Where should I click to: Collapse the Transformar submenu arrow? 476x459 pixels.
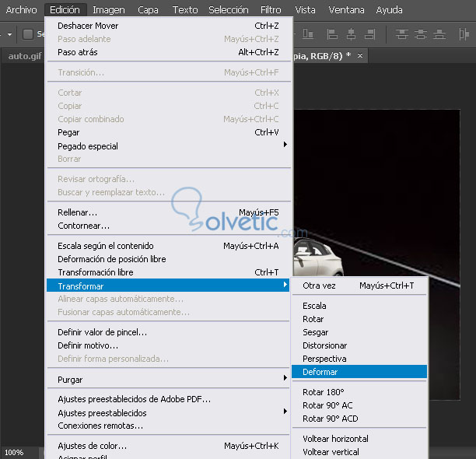coord(285,285)
